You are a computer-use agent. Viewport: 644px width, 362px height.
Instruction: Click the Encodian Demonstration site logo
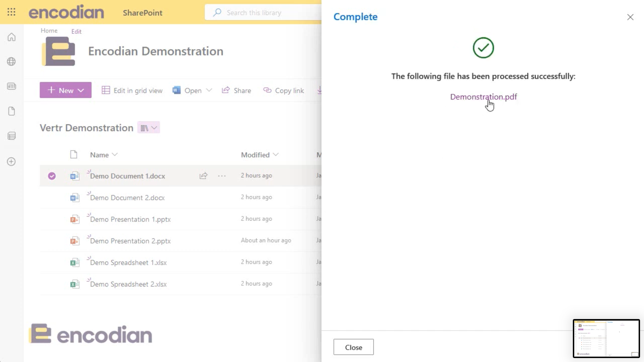point(59,51)
